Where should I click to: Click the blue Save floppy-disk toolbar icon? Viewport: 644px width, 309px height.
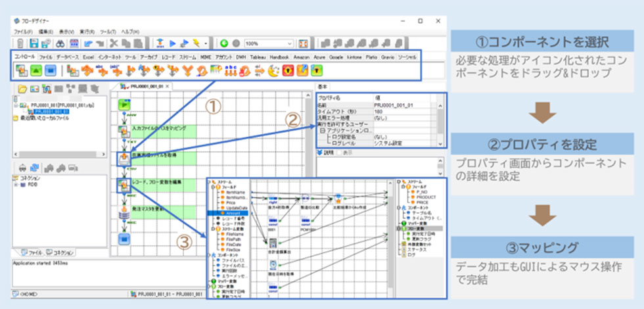(34, 43)
